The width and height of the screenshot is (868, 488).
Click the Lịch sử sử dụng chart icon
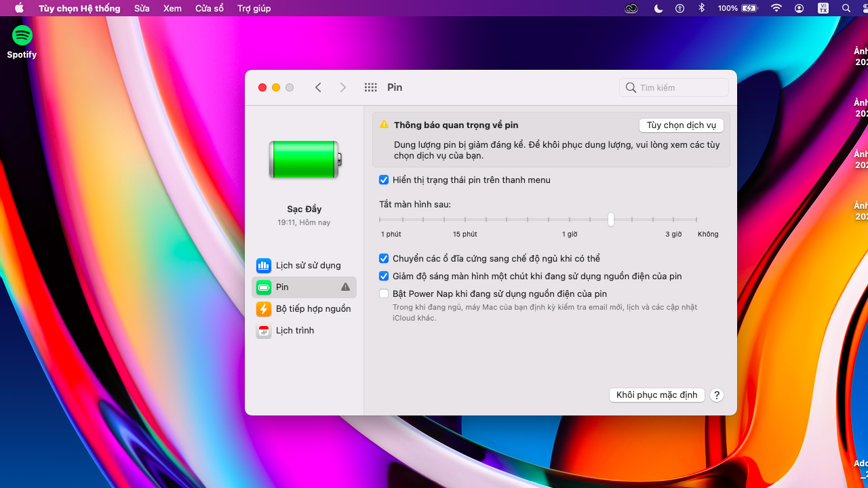click(264, 266)
